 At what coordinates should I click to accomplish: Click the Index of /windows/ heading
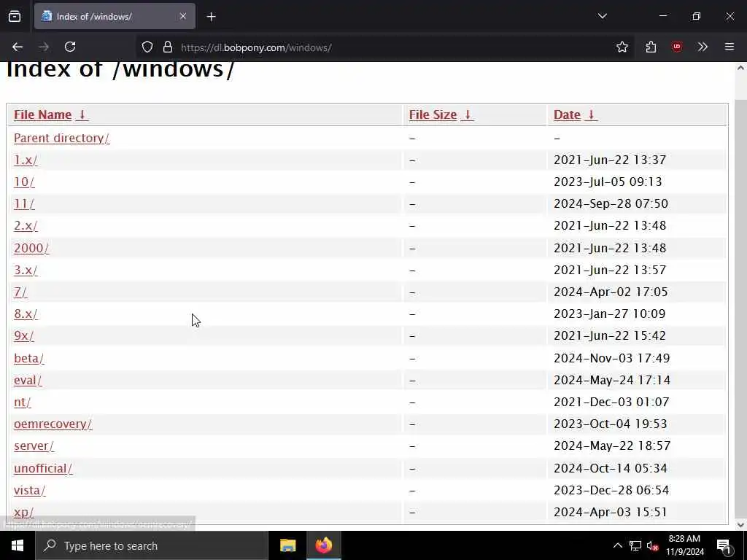tap(120, 69)
